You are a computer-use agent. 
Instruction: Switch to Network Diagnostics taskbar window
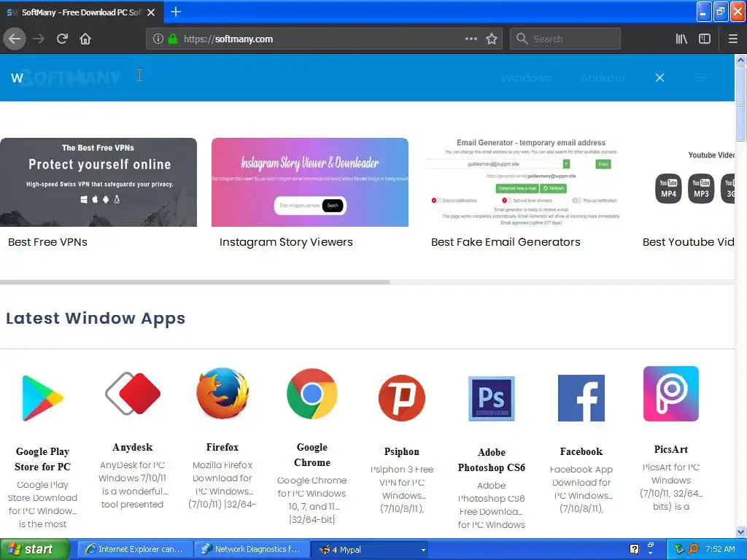point(252,550)
